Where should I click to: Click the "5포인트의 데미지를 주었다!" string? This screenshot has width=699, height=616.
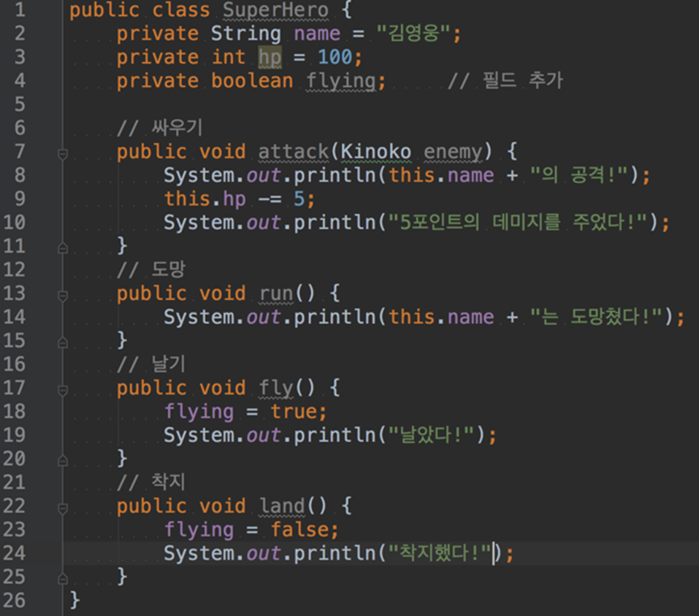(518, 223)
